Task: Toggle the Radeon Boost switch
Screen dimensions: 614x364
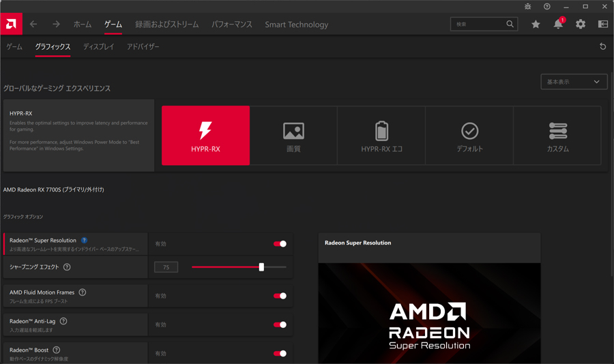Action: click(280, 354)
